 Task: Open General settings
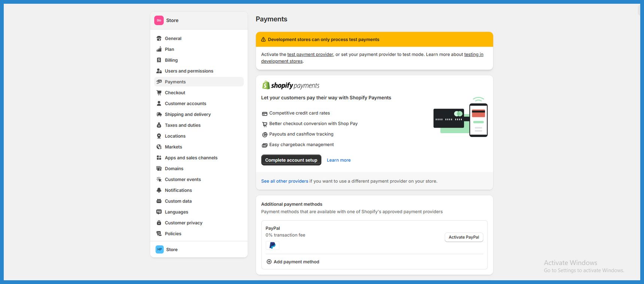tap(199, 39)
